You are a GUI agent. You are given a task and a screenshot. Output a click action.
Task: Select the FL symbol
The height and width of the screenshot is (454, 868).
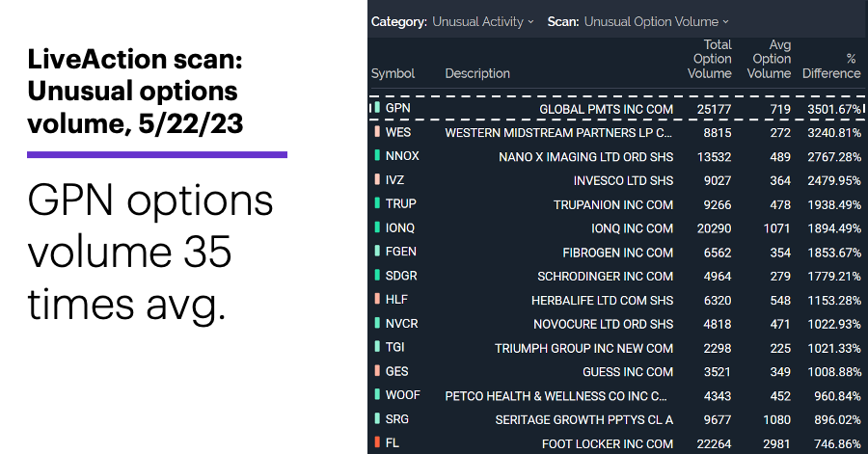pos(392,443)
